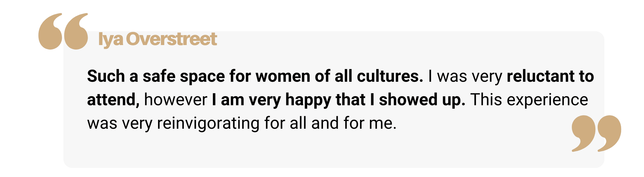Click the bold phrase 'women of all cultures.'

pos(339,76)
